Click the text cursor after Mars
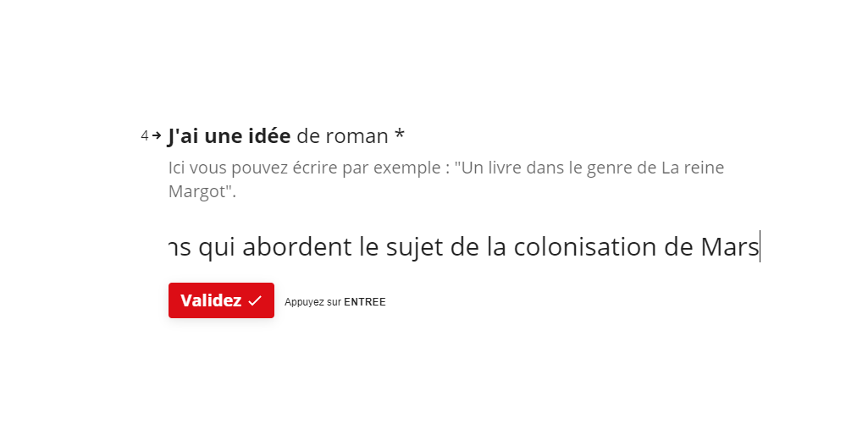This screenshot has height=446, width=868. point(760,247)
